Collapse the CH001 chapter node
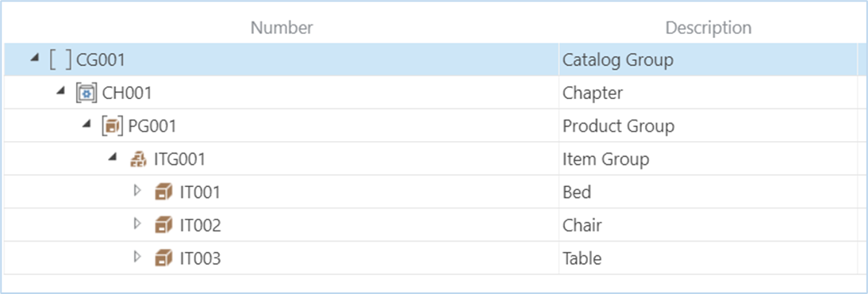Viewport: 868px width, 294px height. 61,91
